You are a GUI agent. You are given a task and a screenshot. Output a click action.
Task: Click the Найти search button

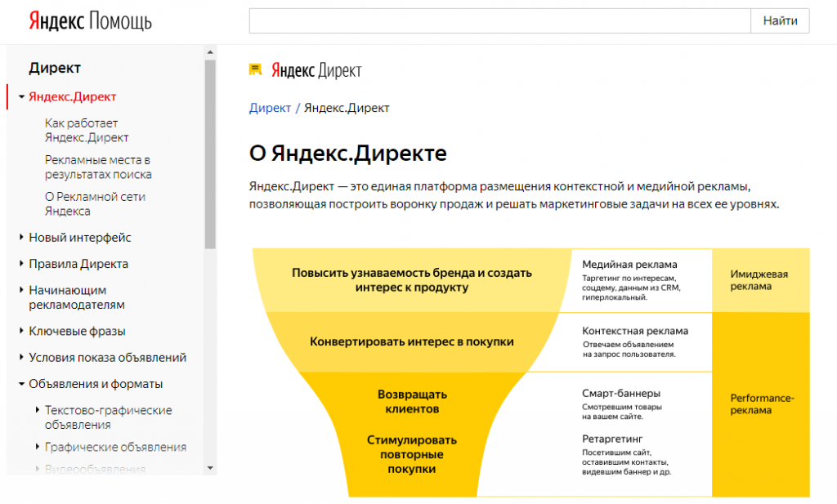(780, 20)
